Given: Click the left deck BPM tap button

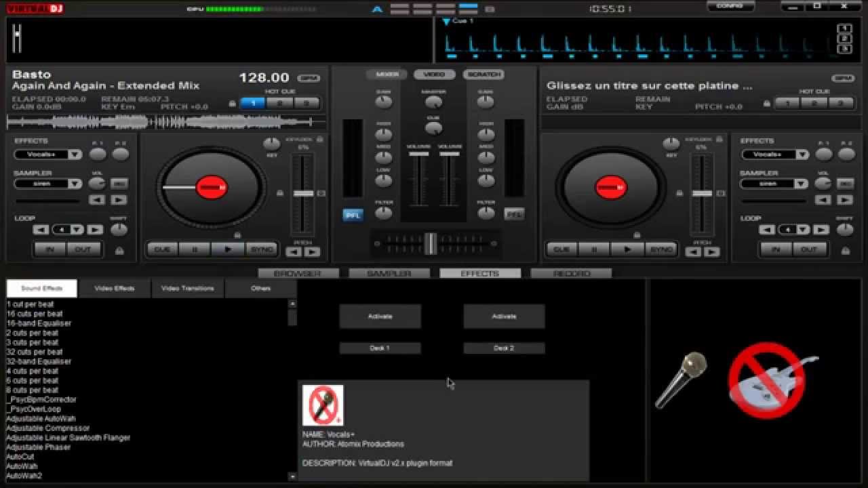Looking at the screenshot, I should [x=309, y=78].
